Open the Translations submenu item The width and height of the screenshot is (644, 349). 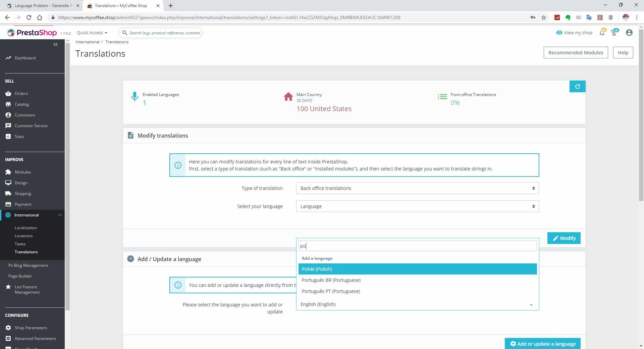pos(26,252)
